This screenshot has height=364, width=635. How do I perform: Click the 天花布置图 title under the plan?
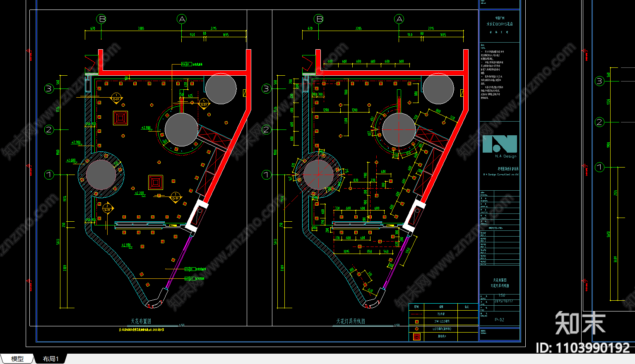[141, 321]
